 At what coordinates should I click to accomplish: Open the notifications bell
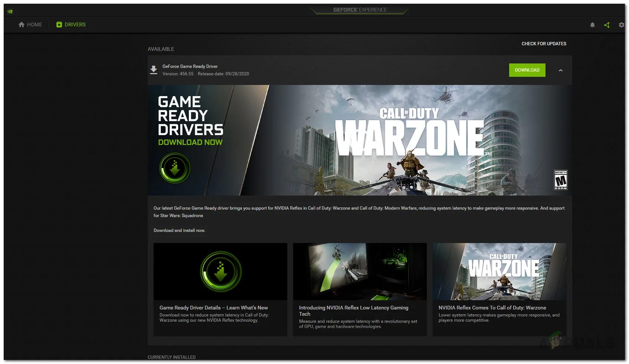coord(592,25)
